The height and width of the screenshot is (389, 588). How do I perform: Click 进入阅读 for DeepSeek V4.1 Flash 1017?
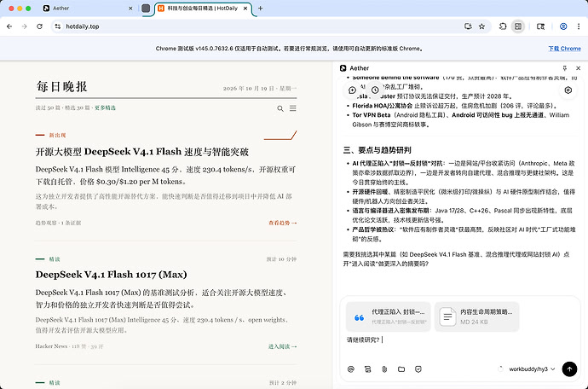[282, 346]
